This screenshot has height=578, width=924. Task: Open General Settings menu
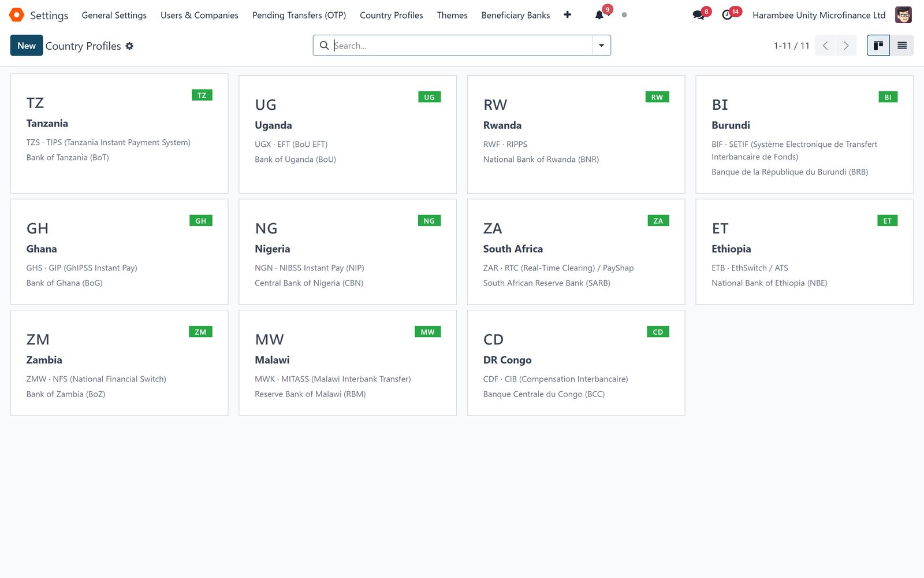click(x=114, y=15)
